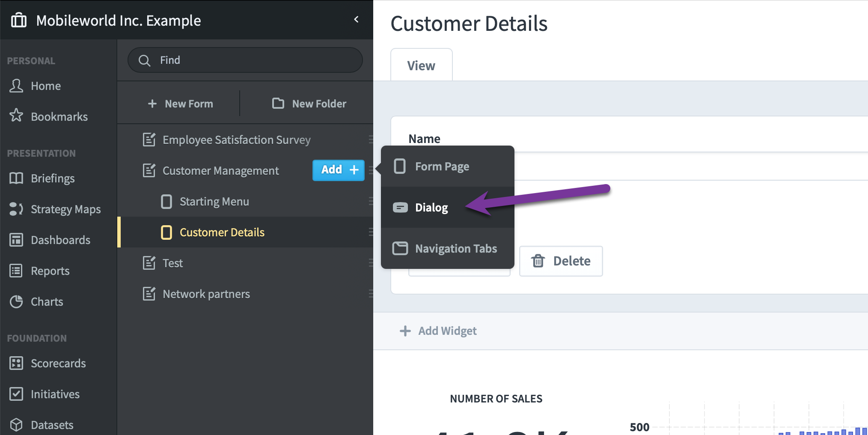
Task: Open the Test form
Action: point(245,263)
